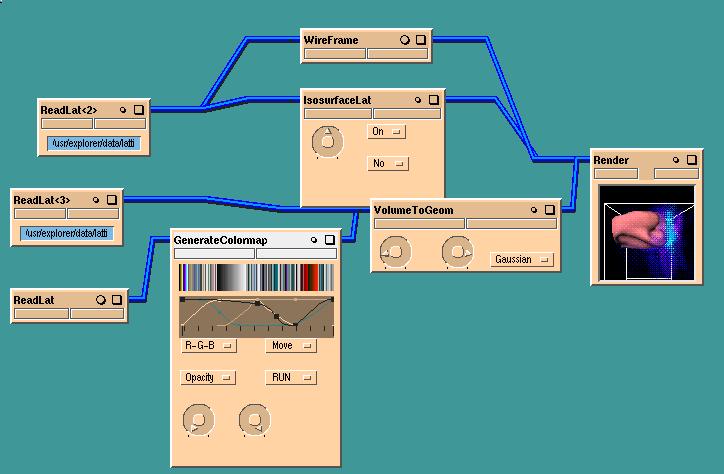Image resolution: width=724 pixels, height=474 pixels.
Task: Click the colormap gradient bar in GenerateColormap
Action: pyautogui.click(x=257, y=277)
